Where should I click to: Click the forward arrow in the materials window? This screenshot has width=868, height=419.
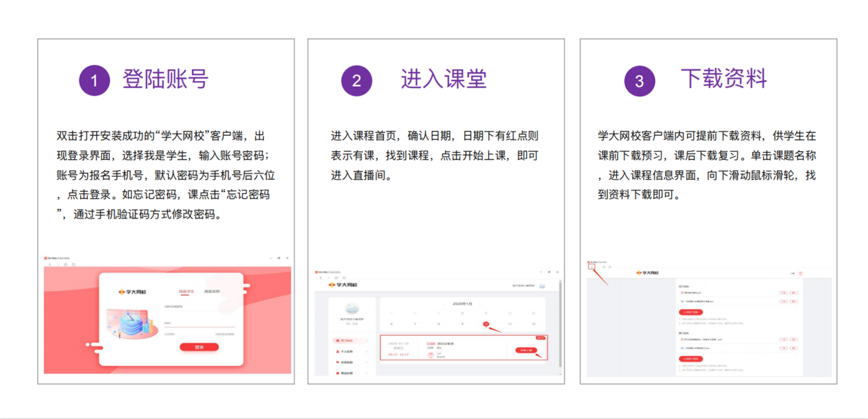tap(598, 266)
